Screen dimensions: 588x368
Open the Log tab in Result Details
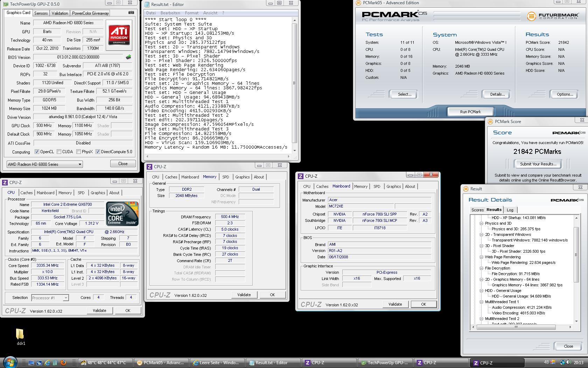click(510, 210)
